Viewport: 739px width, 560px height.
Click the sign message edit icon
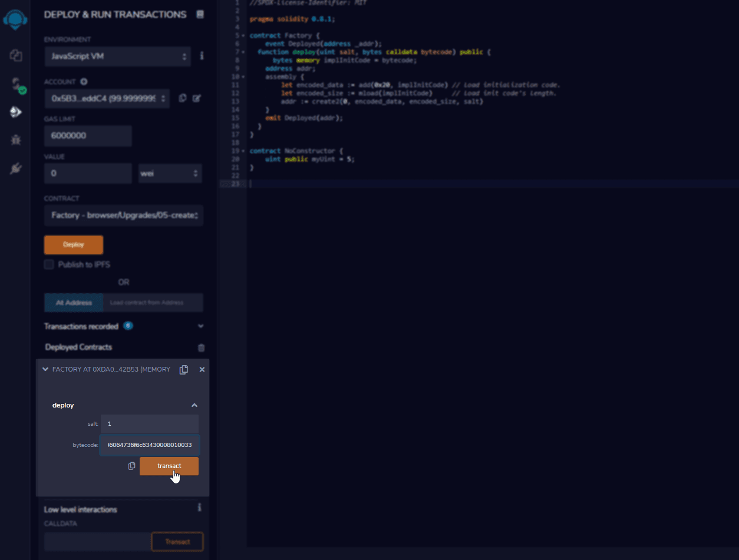pyautogui.click(x=197, y=98)
